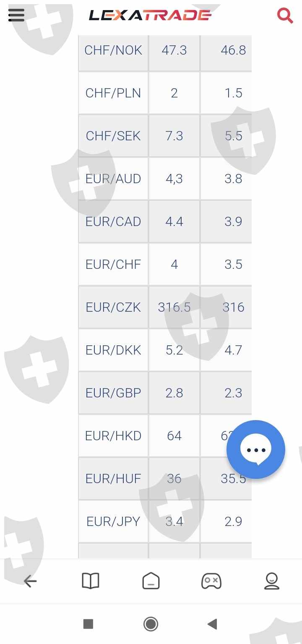Image resolution: width=302 pixels, height=644 pixels.
Task: Tap the EUR/HKD row label
Action: (x=113, y=436)
